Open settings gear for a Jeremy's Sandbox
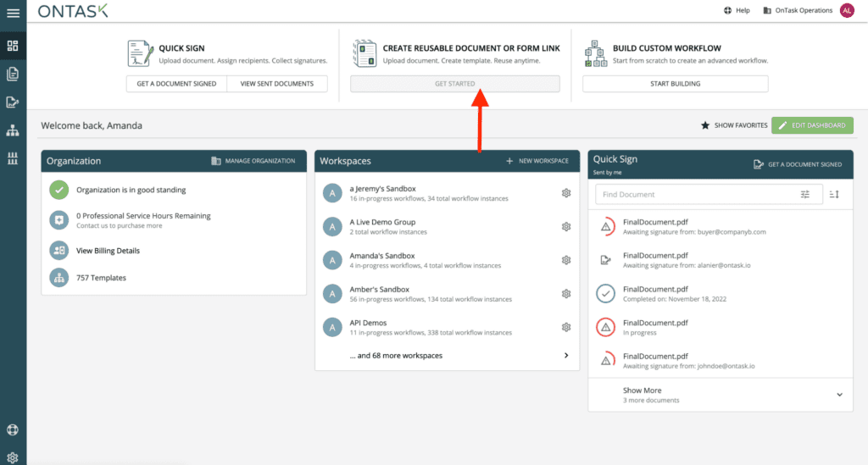This screenshot has height=465, width=868. click(x=565, y=193)
